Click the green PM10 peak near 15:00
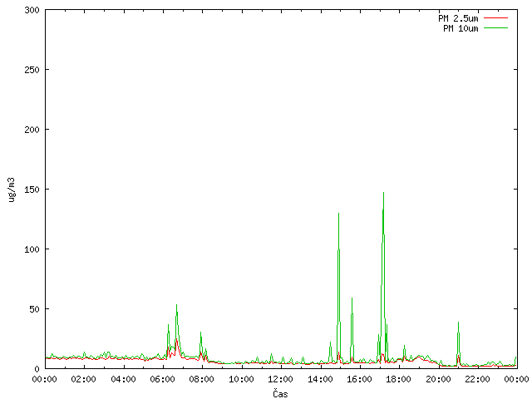This screenshot has height=399, width=532. click(x=338, y=214)
